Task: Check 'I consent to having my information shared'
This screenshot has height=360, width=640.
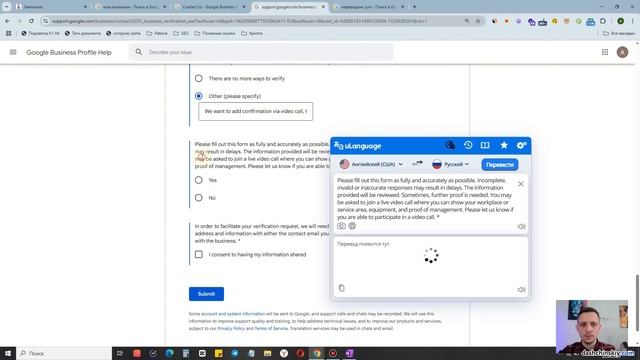Action: click(198, 254)
